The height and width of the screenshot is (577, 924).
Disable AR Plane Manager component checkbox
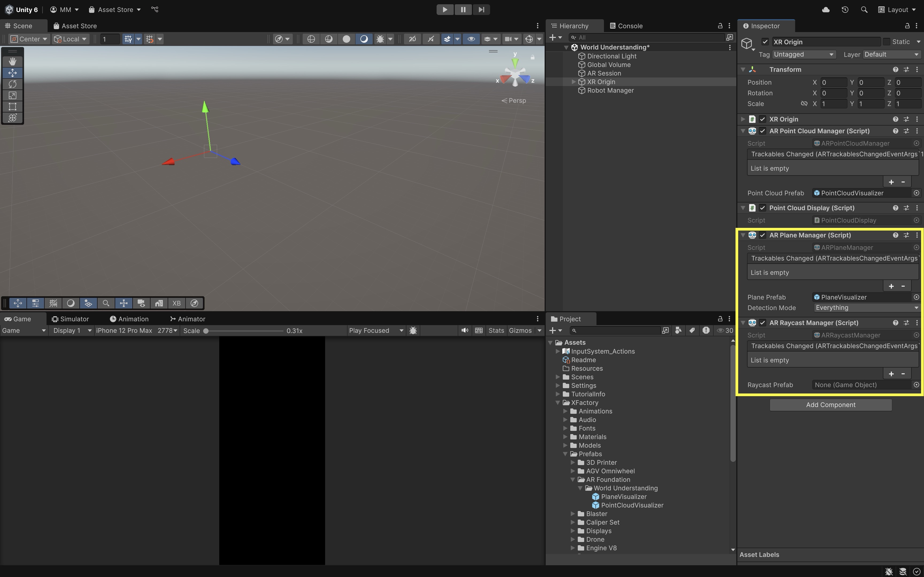763,235
